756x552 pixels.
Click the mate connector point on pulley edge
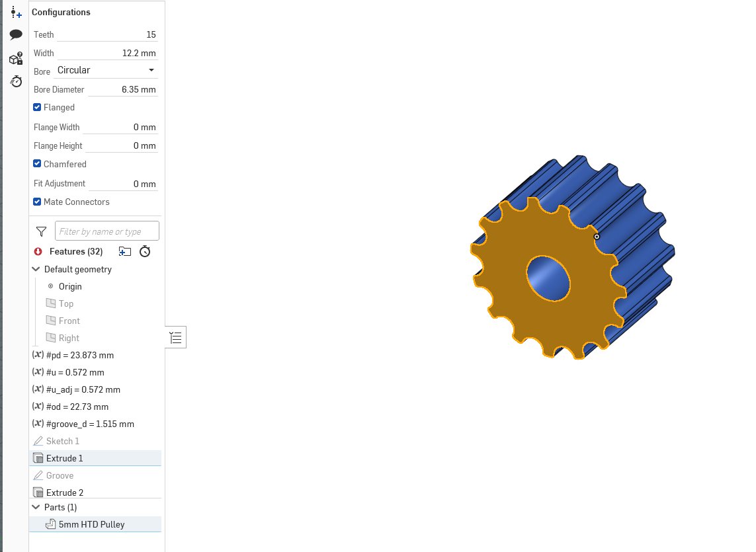coord(597,237)
